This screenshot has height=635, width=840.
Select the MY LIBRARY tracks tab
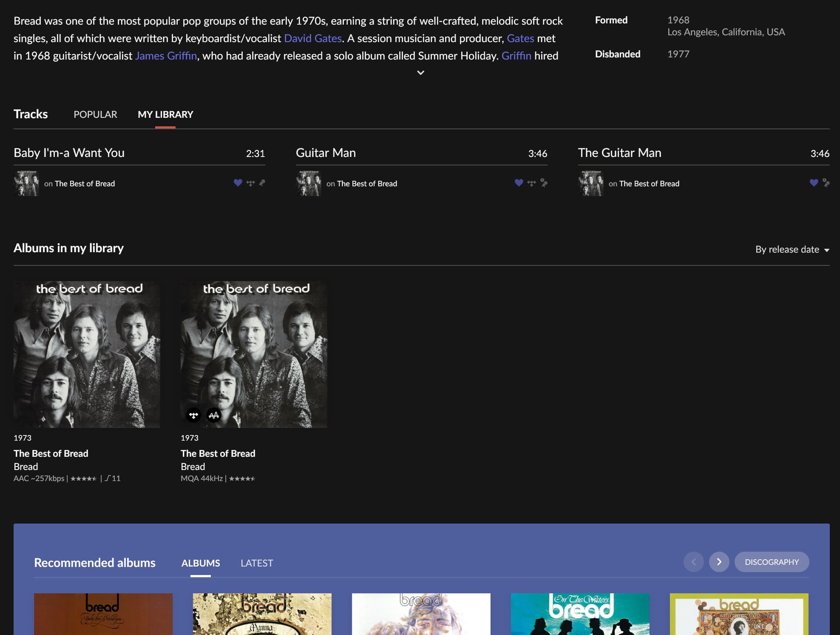tap(165, 114)
